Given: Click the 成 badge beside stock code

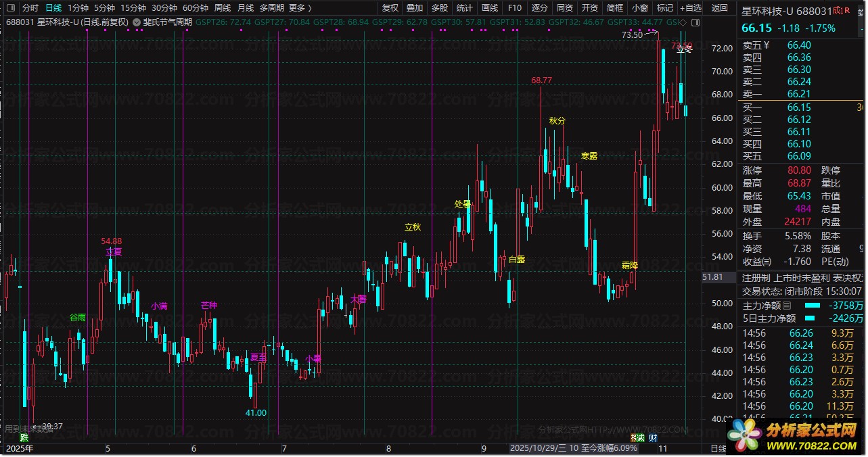Looking at the screenshot, I should pos(837,10).
